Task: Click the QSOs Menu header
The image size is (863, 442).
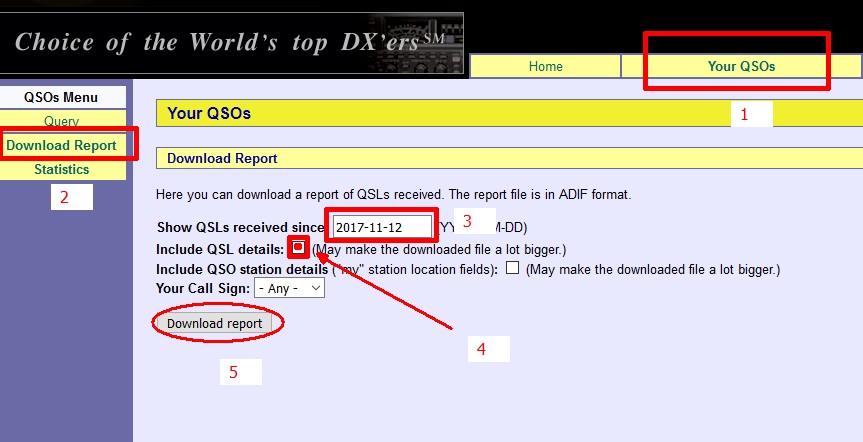Action: [x=62, y=97]
